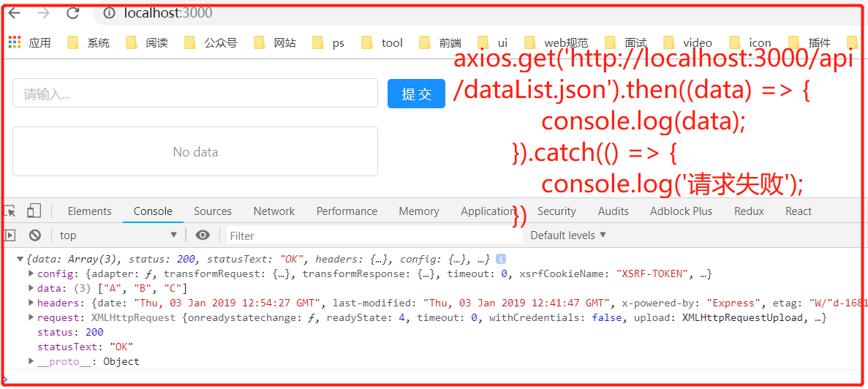The image size is (868, 389).
Task: Open the icon bookmark folder
Action: 750,42
